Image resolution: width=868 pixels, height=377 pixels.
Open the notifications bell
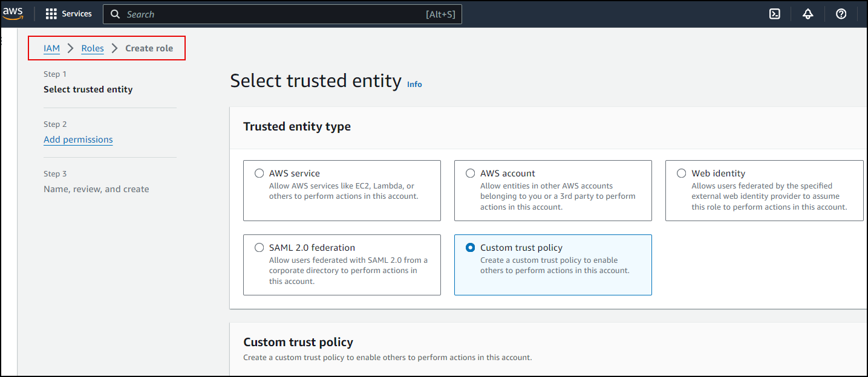[808, 14]
